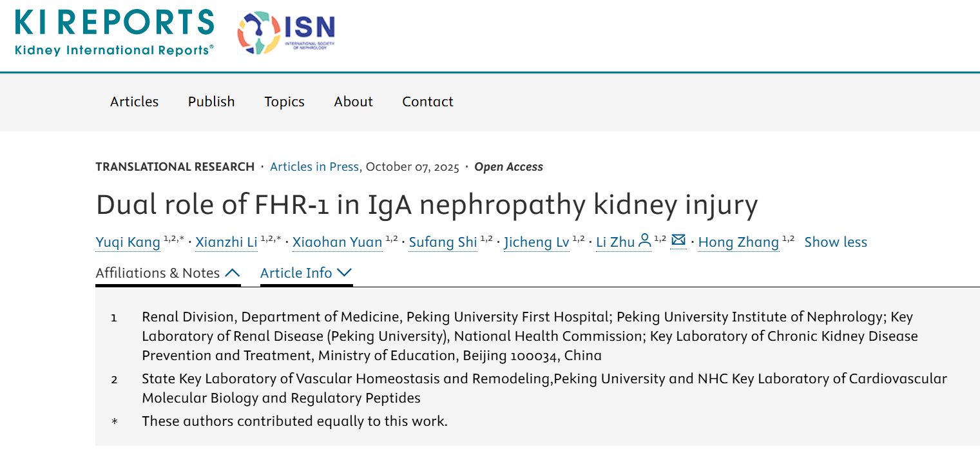
Task: Open author Yuqi Kang's profile
Action: coord(128,242)
